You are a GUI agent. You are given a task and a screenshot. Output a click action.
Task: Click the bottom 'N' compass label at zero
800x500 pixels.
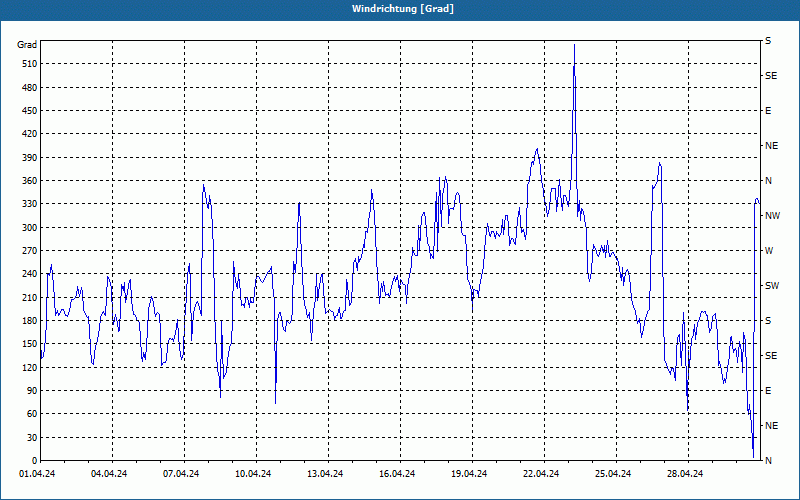[768, 461]
